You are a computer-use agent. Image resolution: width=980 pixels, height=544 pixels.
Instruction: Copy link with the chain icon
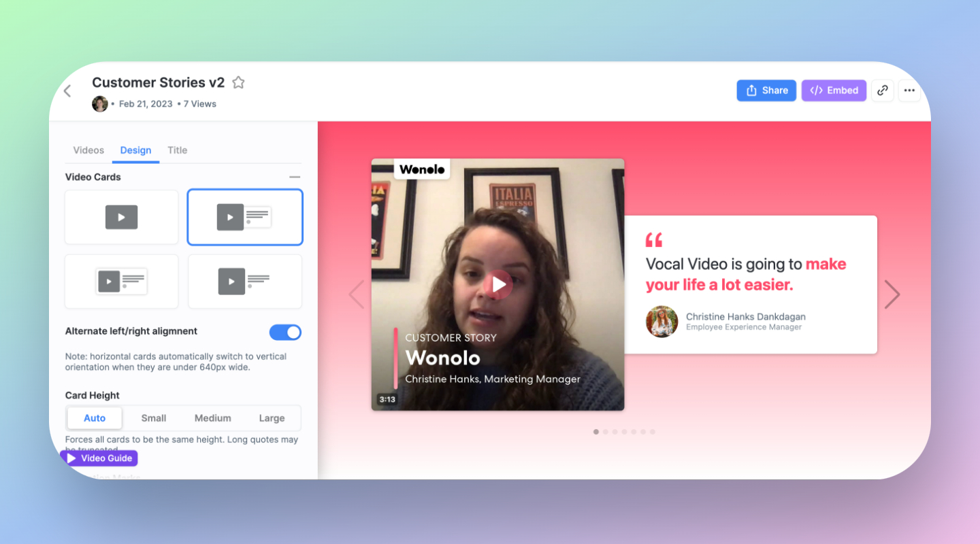(883, 90)
